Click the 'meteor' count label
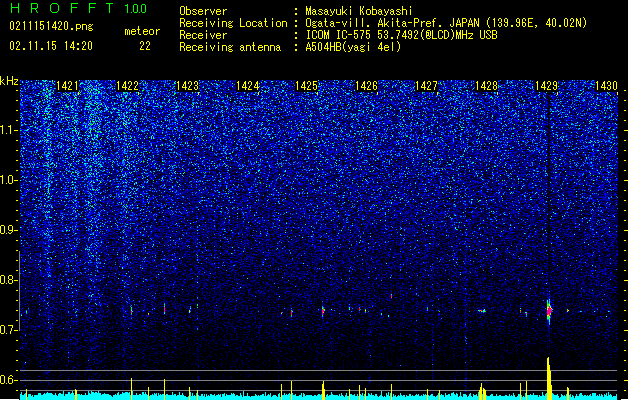The height and width of the screenshot is (400, 629). (142, 31)
